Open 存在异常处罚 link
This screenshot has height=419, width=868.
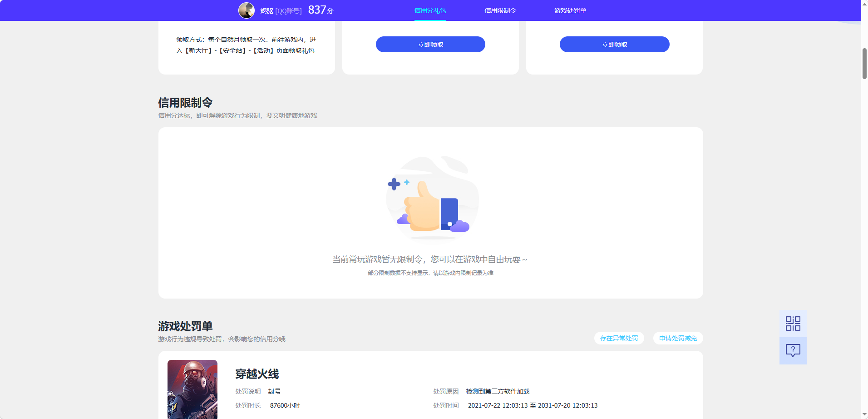[x=619, y=338]
